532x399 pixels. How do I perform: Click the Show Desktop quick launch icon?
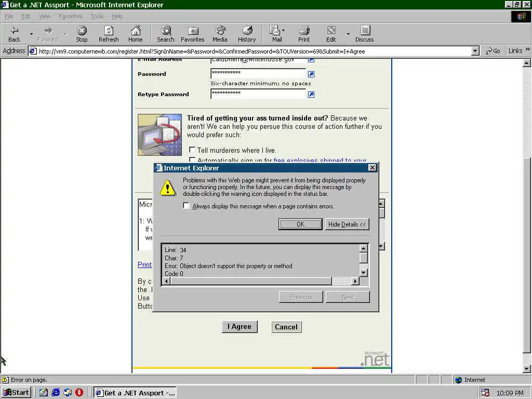(44, 393)
